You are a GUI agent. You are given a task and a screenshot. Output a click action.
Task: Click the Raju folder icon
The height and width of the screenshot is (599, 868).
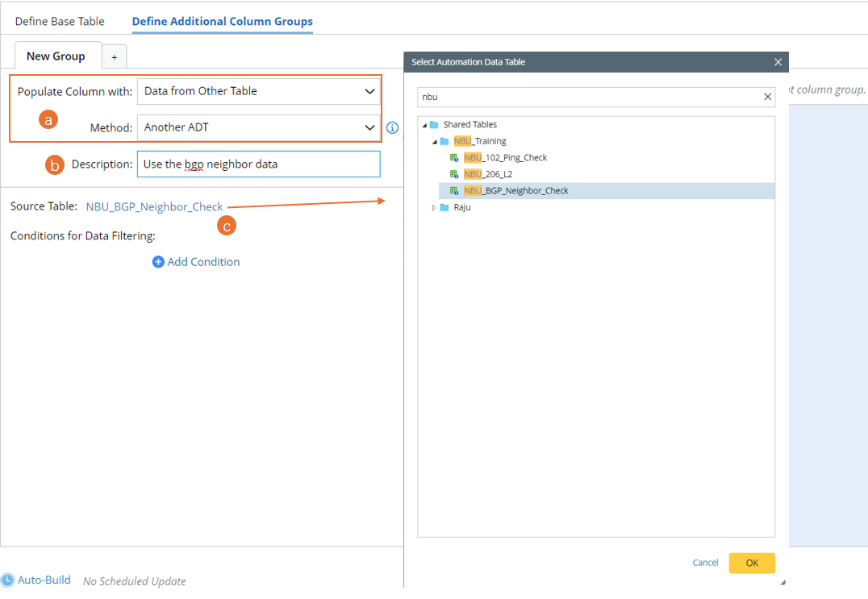point(444,207)
